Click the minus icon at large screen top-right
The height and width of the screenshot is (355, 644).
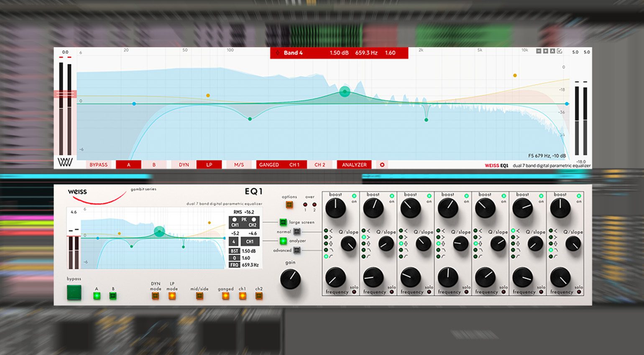pos(539,51)
